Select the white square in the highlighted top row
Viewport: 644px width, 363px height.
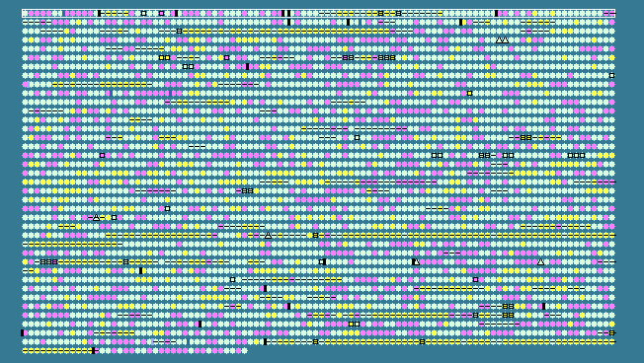143,14
